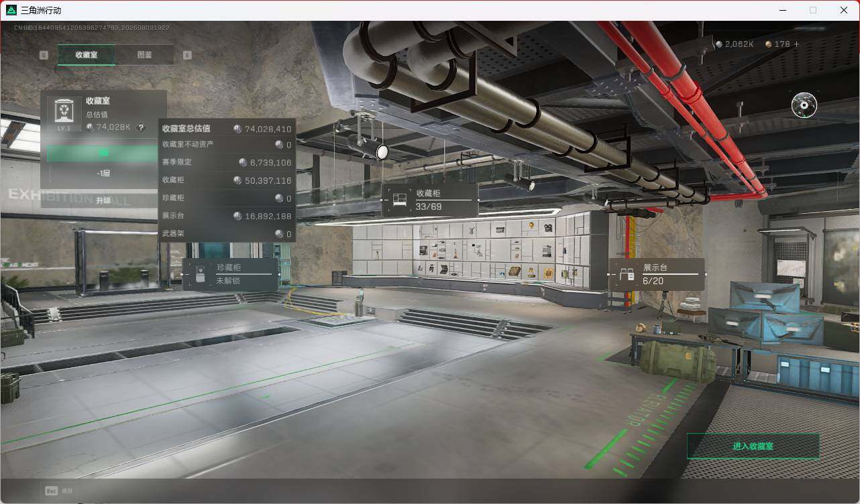Minimize the 三角洲行动 window
This screenshot has height=504, width=860.
[x=782, y=10]
